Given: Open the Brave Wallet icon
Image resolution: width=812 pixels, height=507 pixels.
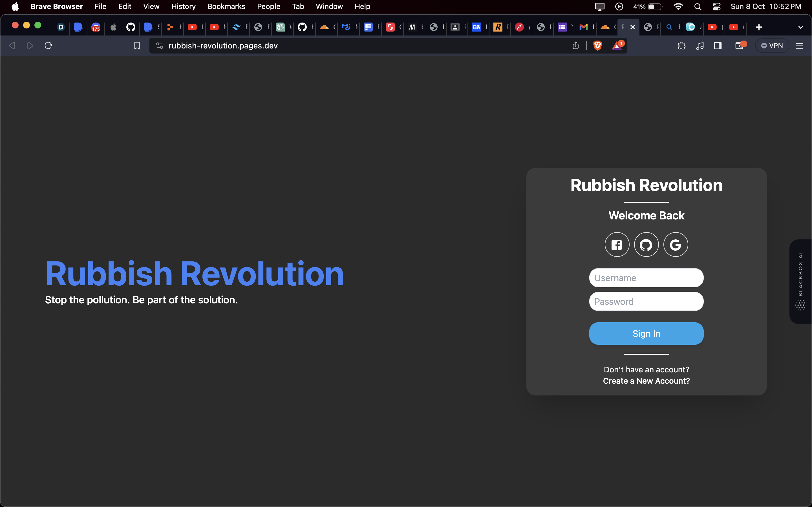Looking at the screenshot, I should (x=740, y=46).
